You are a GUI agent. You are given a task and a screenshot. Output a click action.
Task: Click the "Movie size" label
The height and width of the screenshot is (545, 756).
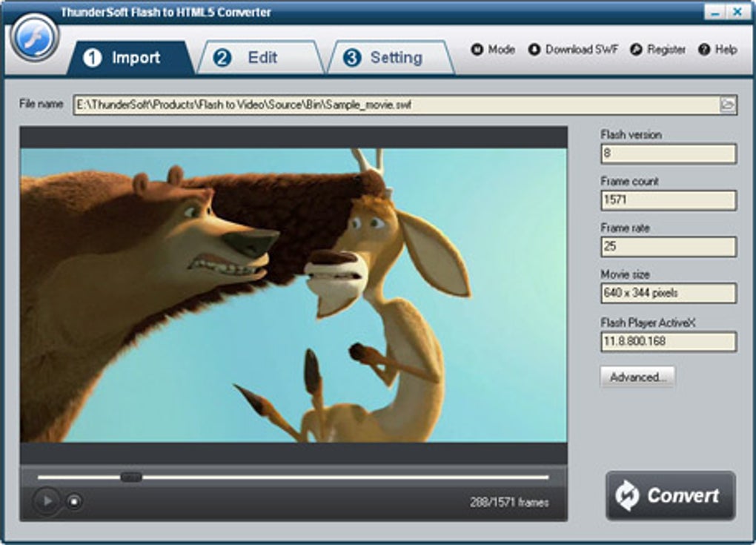(x=626, y=275)
